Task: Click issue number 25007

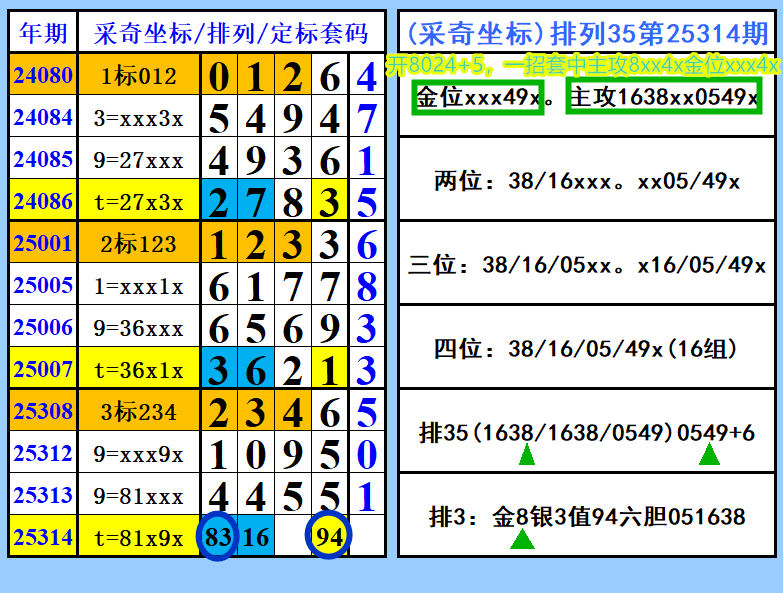Action: click(43, 369)
